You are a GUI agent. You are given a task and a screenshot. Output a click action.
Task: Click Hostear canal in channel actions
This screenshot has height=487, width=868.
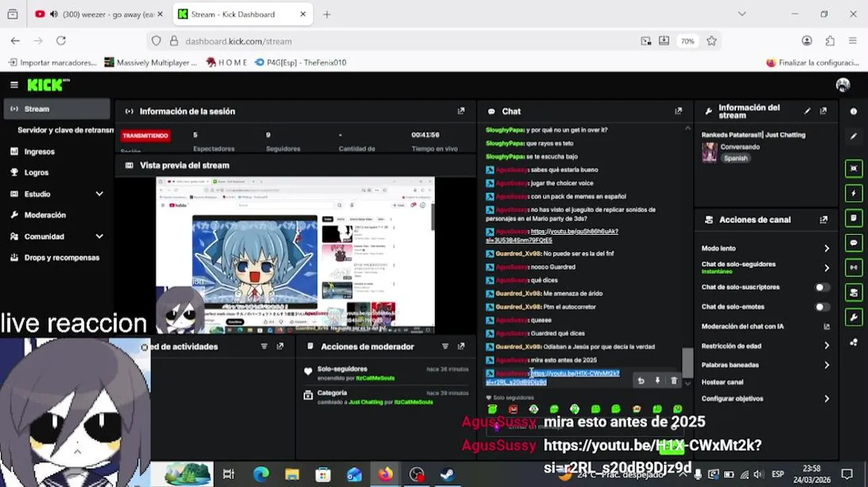click(x=722, y=382)
